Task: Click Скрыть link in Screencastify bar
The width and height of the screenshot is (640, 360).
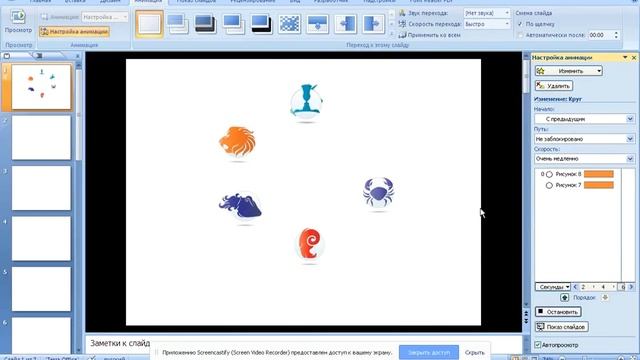Action: [x=475, y=352]
